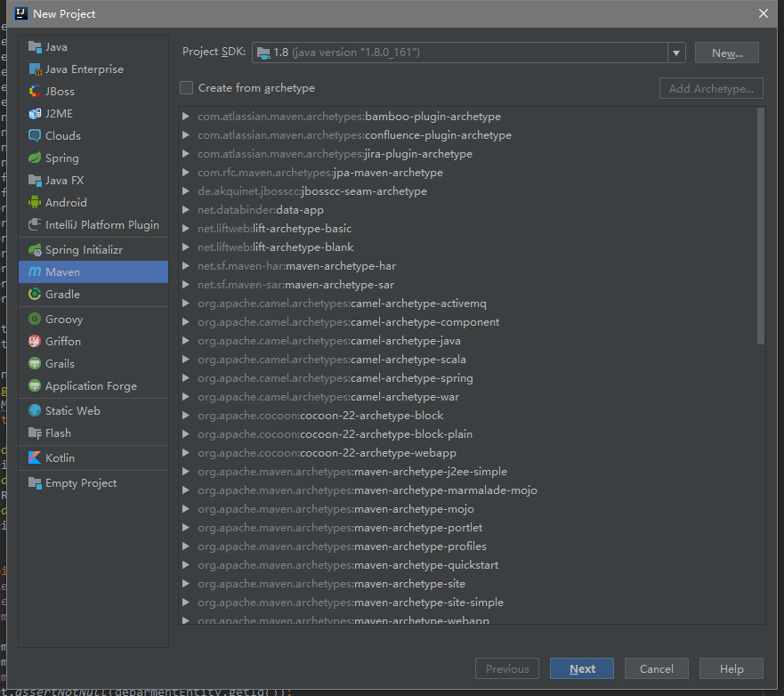The height and width of the screenshot is (696, 784).
Task: Expand the maven-archetype-webapp entry
Action: (186, 620)
